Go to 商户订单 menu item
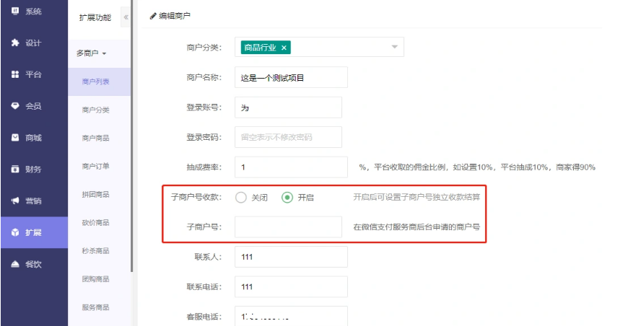 (x=96, y=167)
